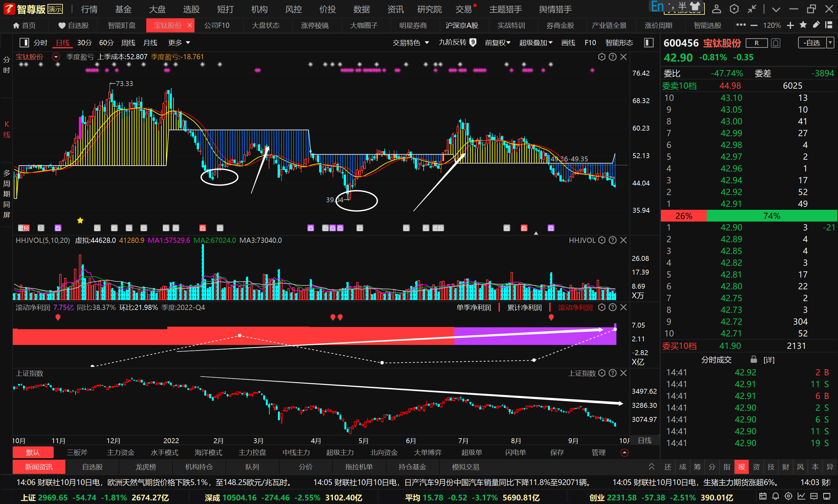The height and width of the screenshot is (504, 838).
Task: Click the -自选 watchlist button
Action: coord(812,43)
